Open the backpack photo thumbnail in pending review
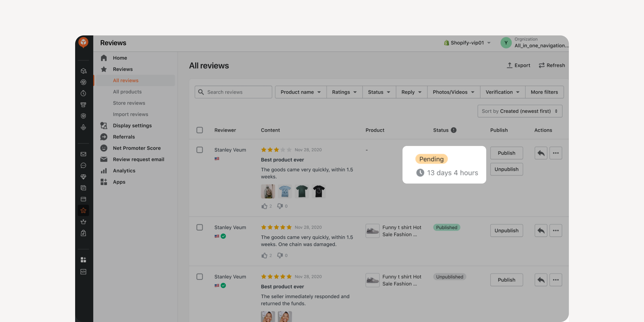The image size is (644, 322). [268, 191]
